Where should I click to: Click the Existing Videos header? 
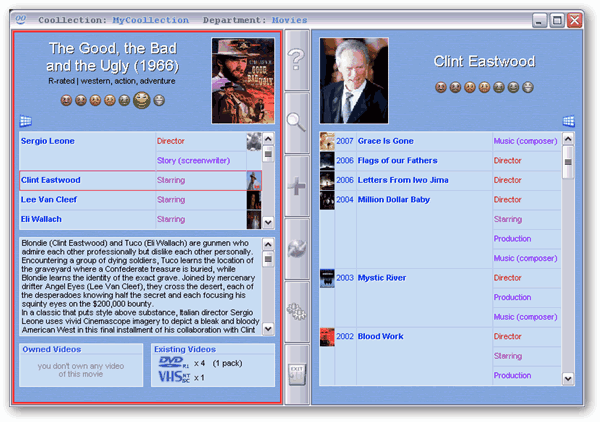(185, 349)
